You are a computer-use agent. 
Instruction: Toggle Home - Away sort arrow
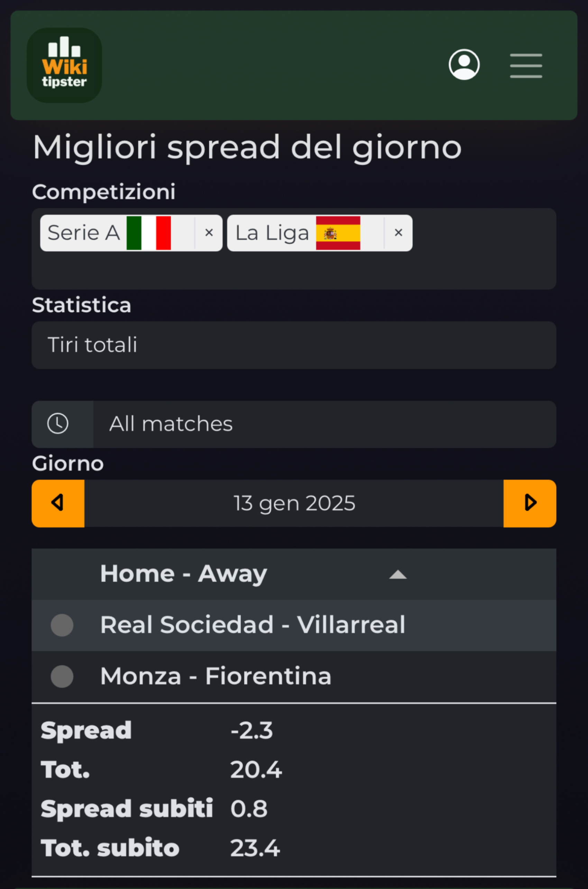tap(398, 575)
